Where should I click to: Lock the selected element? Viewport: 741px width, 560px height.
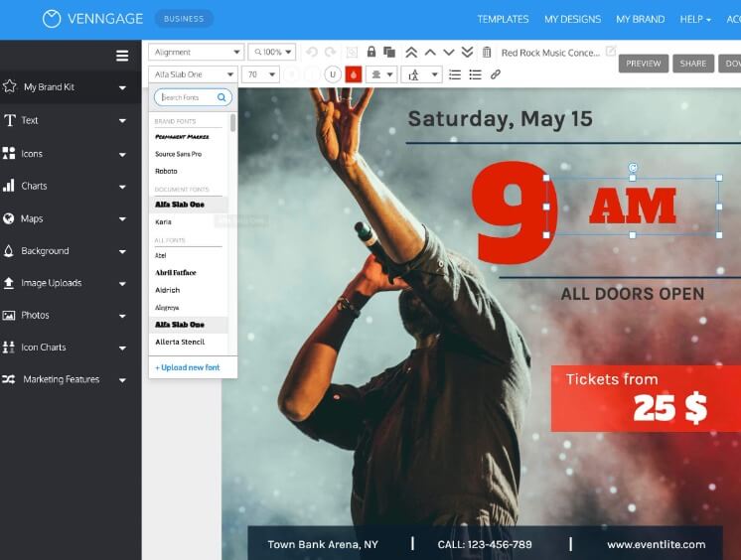(371, 52)
